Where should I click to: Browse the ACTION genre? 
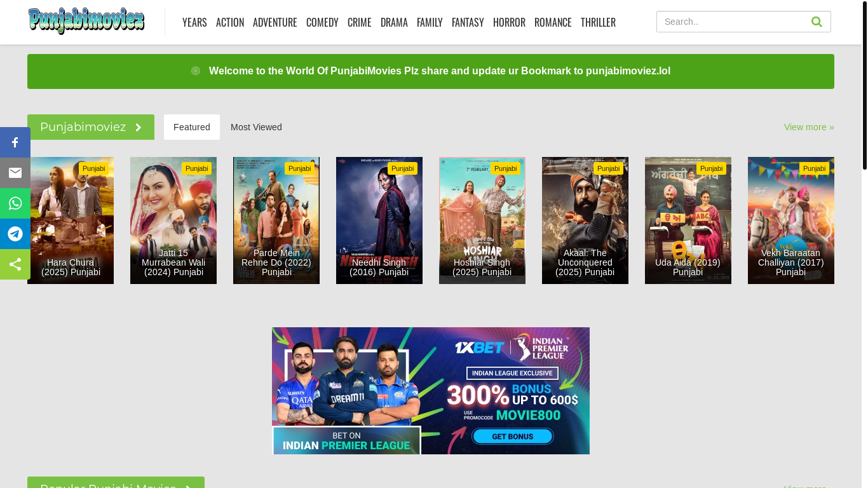point(230,22)
